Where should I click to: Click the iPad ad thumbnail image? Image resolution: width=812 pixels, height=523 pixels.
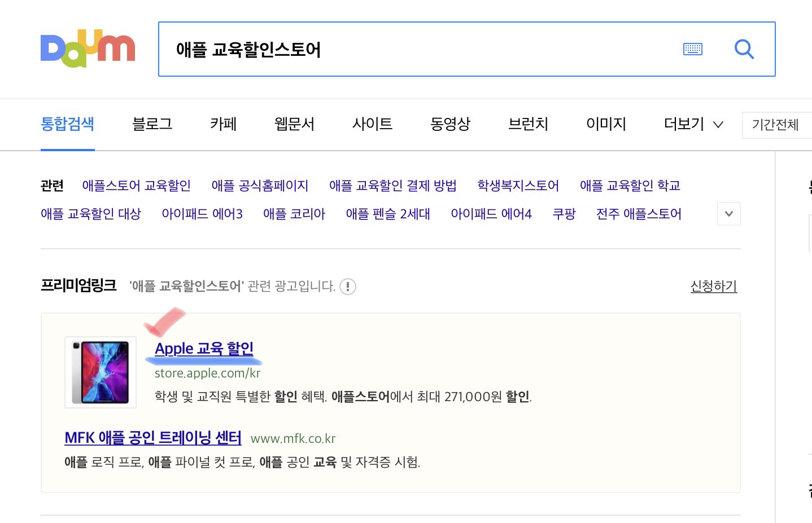pos(101,372)
